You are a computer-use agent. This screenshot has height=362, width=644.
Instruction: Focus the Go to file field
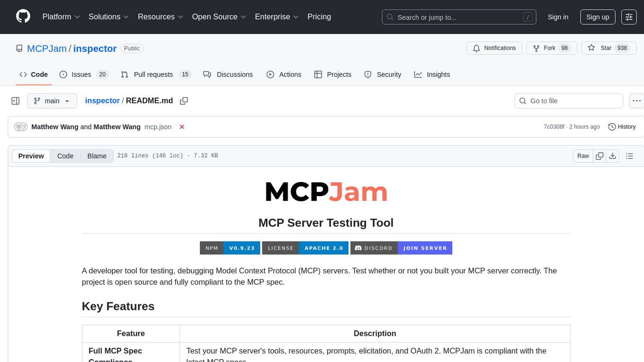pos(569,101)
